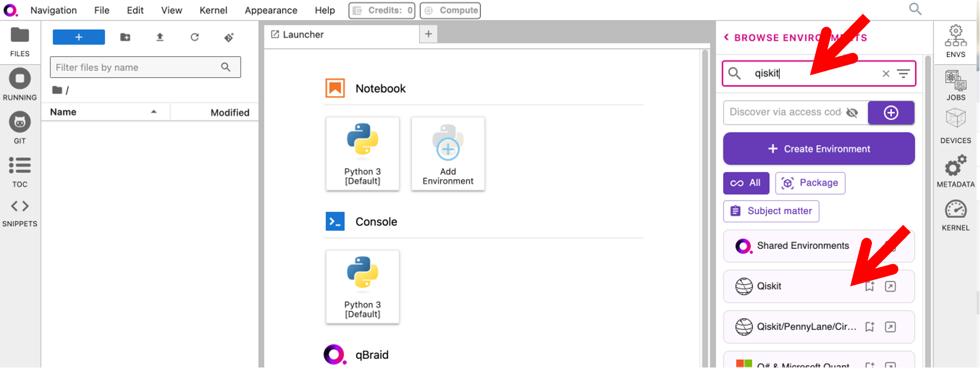The height and width of the screenshot is (368, 980).
Task: Refresh the file browser list
Action: [x=195, y=37]
